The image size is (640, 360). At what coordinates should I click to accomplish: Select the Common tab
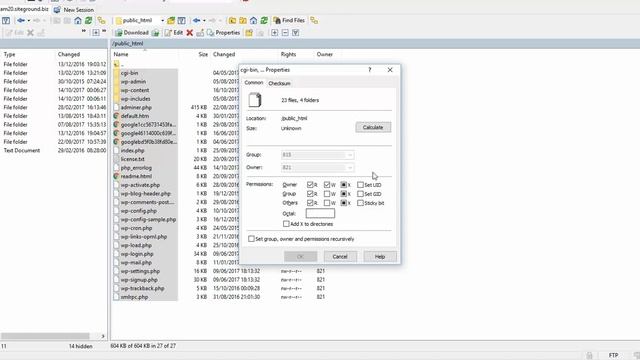[253, 83]
